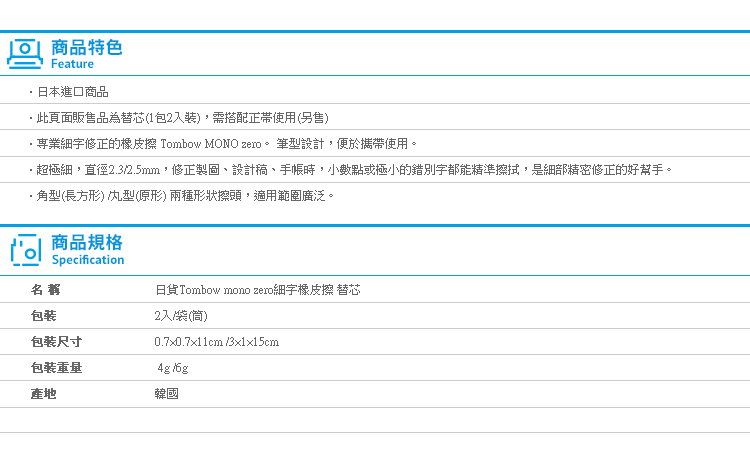
Task: Click the 超極細 直徑2.3/2.5mm feature line
Action: pyautogui.click(x=351, y=169)
